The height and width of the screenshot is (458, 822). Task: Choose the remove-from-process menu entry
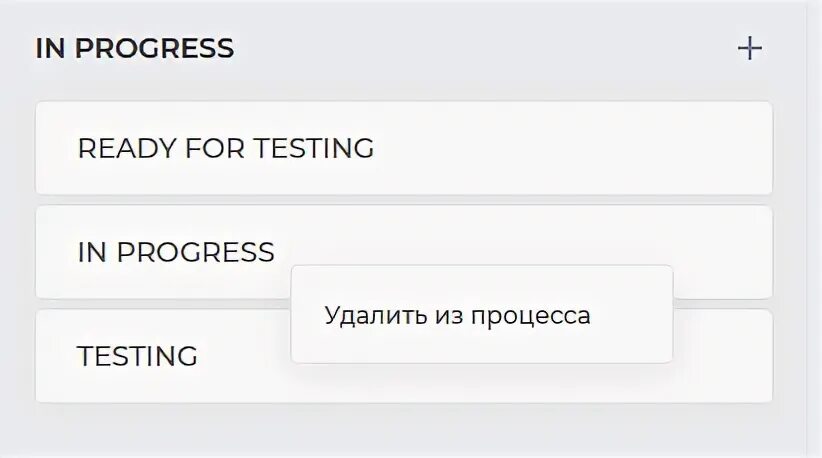457,316
